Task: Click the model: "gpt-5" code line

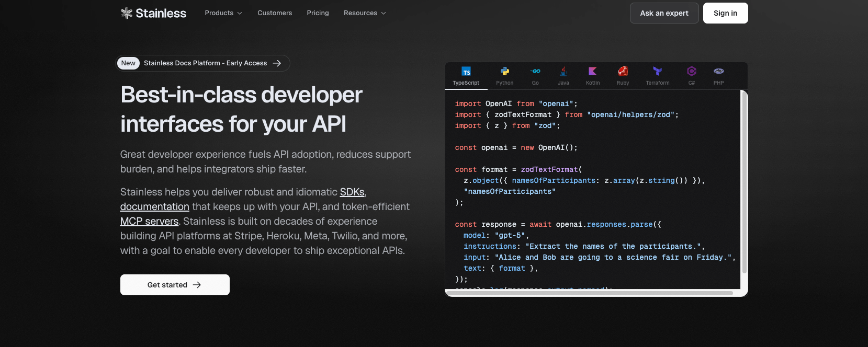Action: tap(496, 236)
